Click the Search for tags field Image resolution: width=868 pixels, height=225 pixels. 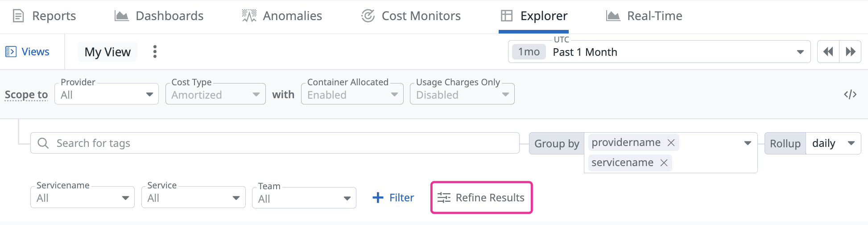point(274,143)
